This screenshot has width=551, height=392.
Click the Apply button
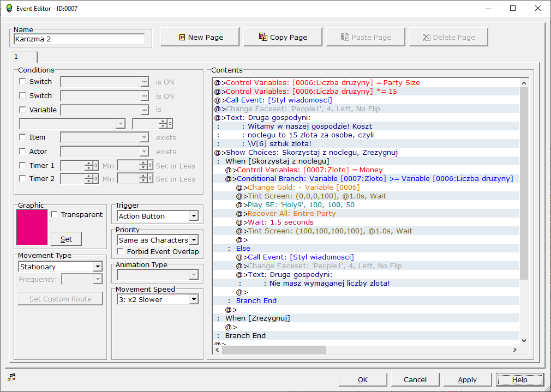468,379
